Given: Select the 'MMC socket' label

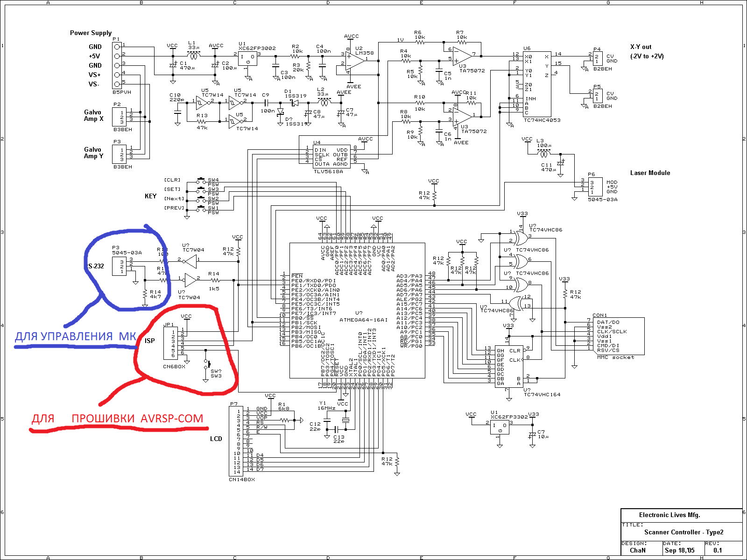Looking at the screenshot, I should [616, 357].
